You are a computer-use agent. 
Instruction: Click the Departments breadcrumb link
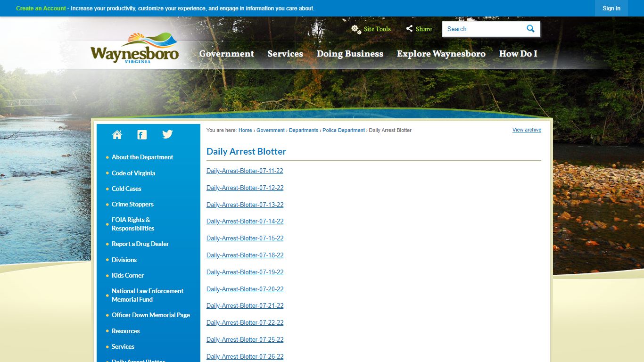tap(304, 130)
